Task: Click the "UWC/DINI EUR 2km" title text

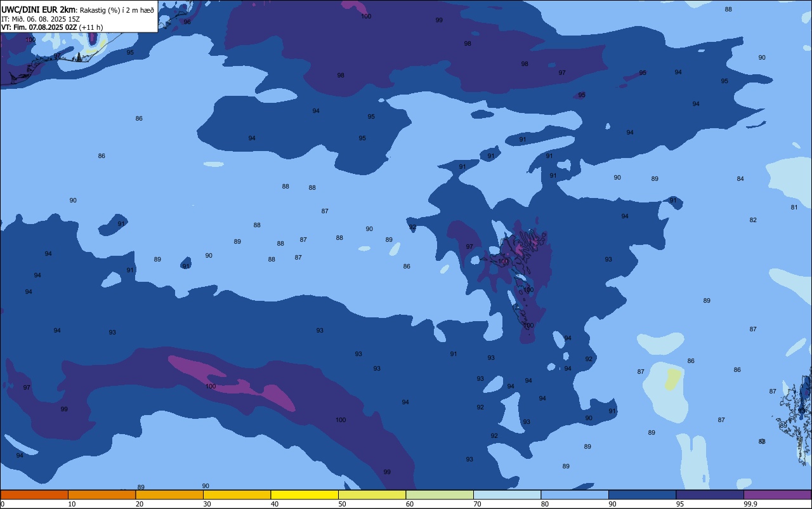Action: tap(39, 10)
